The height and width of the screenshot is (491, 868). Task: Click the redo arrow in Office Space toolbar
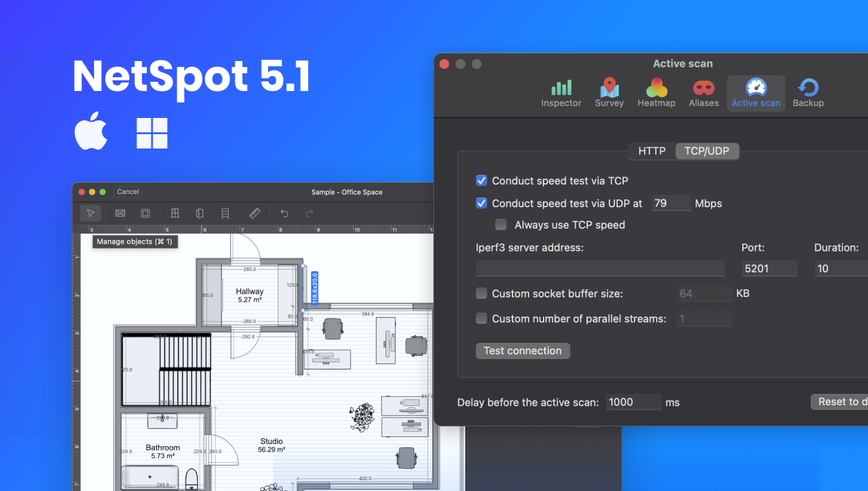(x=309, y=213)
